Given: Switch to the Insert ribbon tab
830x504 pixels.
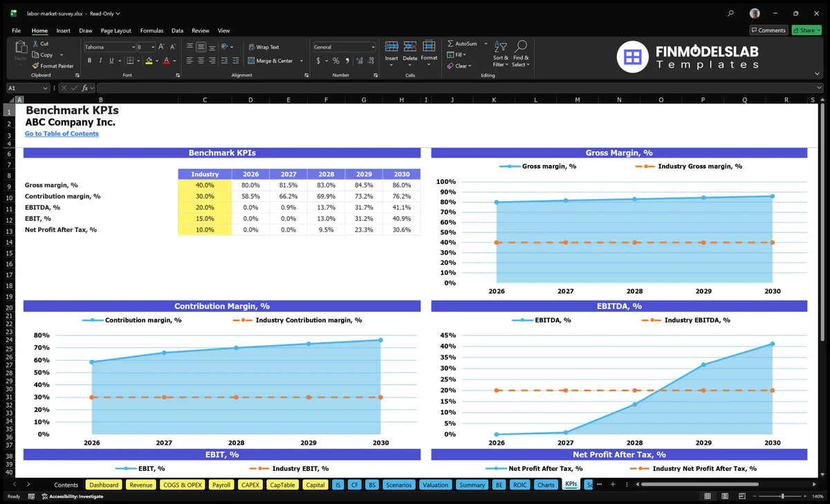Looking at the screenshot, I should tap(63, 30).
